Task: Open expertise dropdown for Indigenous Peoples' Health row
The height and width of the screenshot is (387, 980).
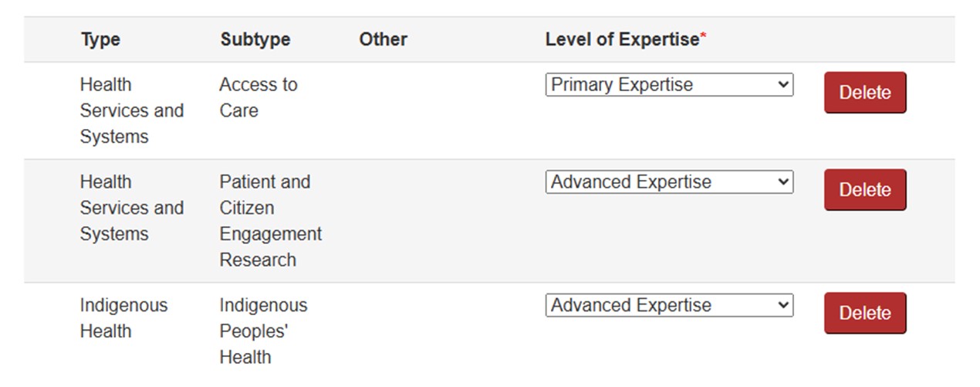Action: coord(668,306)
